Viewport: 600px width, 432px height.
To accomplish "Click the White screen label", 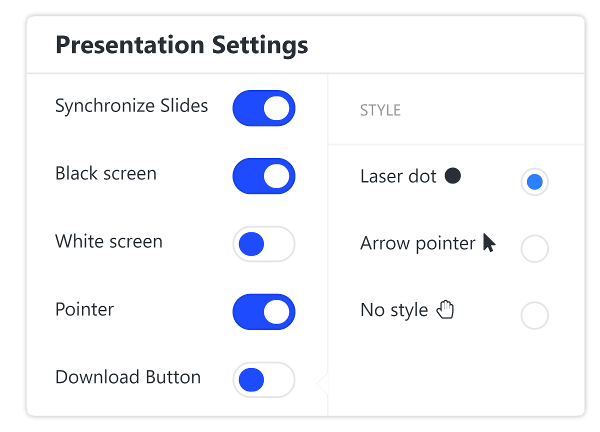I will click(x=109, y=242).
